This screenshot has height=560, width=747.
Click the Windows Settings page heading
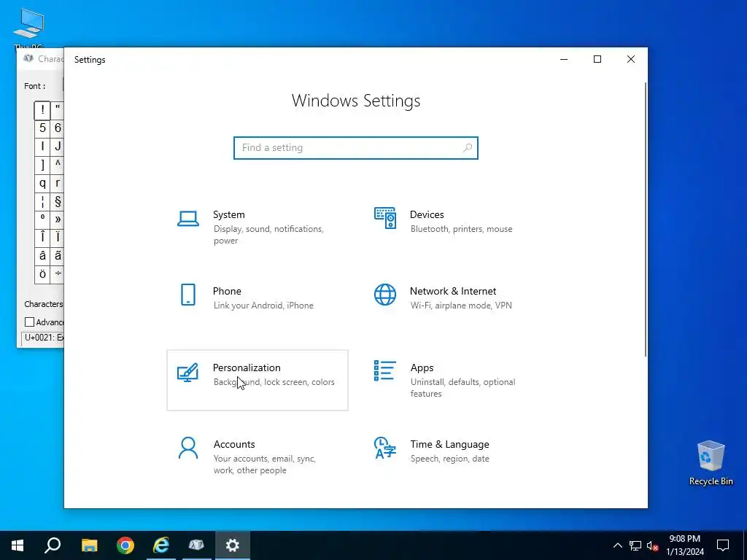click(356, 101)
